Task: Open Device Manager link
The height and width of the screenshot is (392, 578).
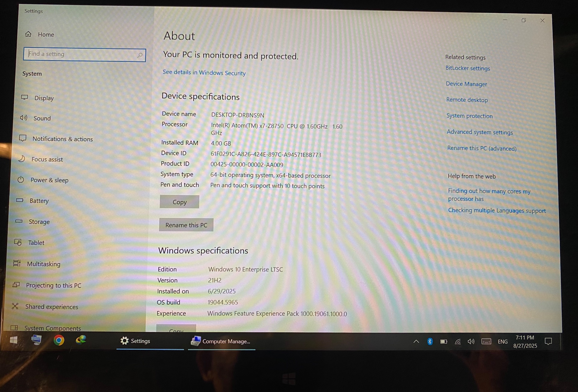Action: click(x=466, y=84)
